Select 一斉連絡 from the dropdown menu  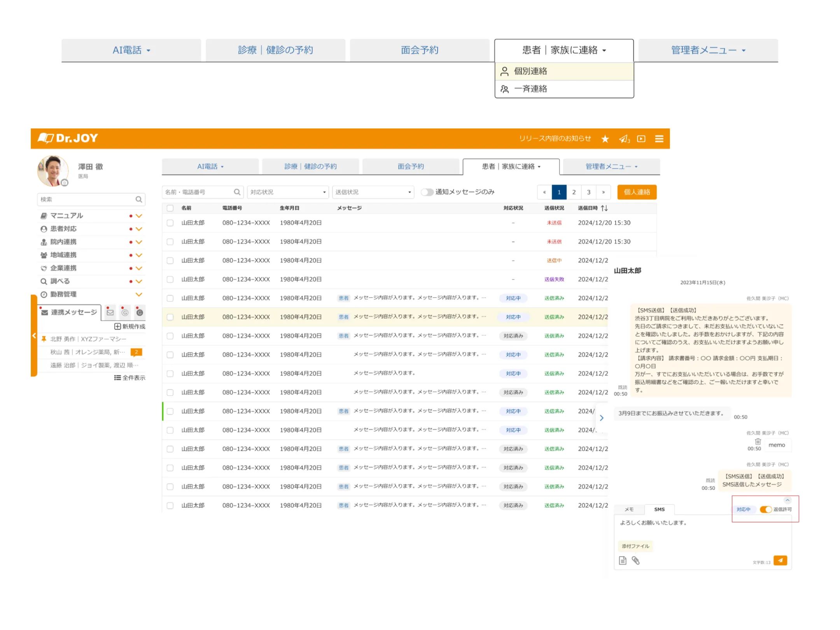(530, 89)
